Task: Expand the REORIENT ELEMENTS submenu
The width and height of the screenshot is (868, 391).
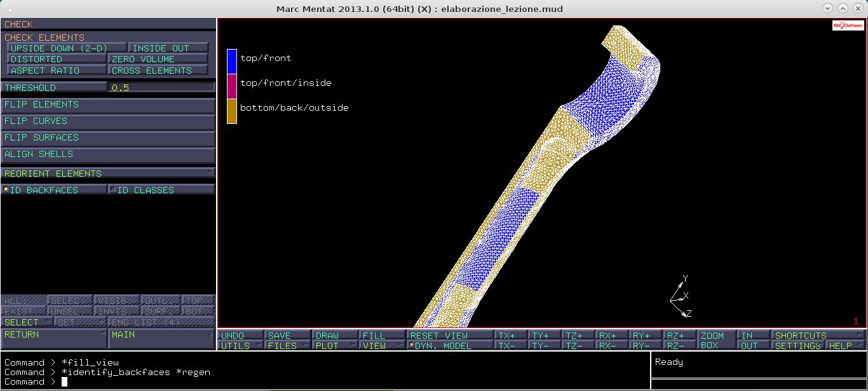Action: tap(108, 174)
